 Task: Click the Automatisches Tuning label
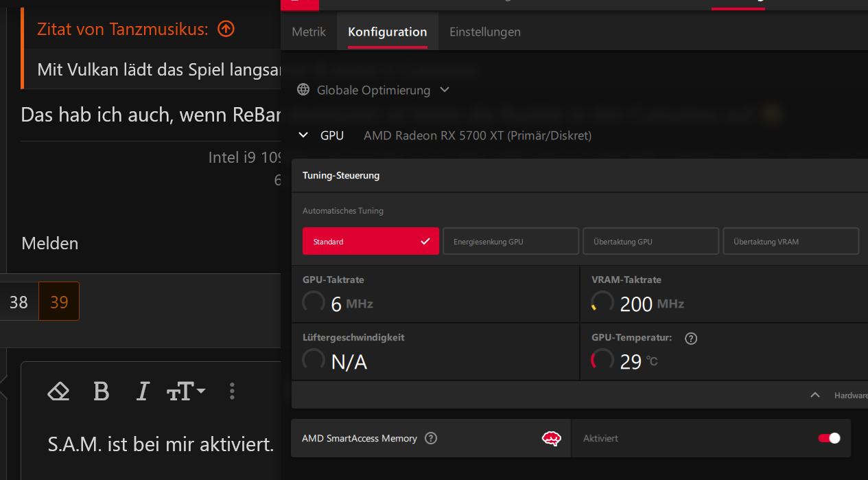[x=343, y=211]
